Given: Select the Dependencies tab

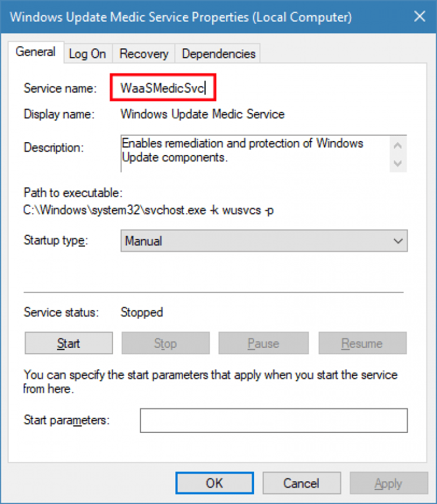Looking at the screenshot, I should tap(218, 54).
